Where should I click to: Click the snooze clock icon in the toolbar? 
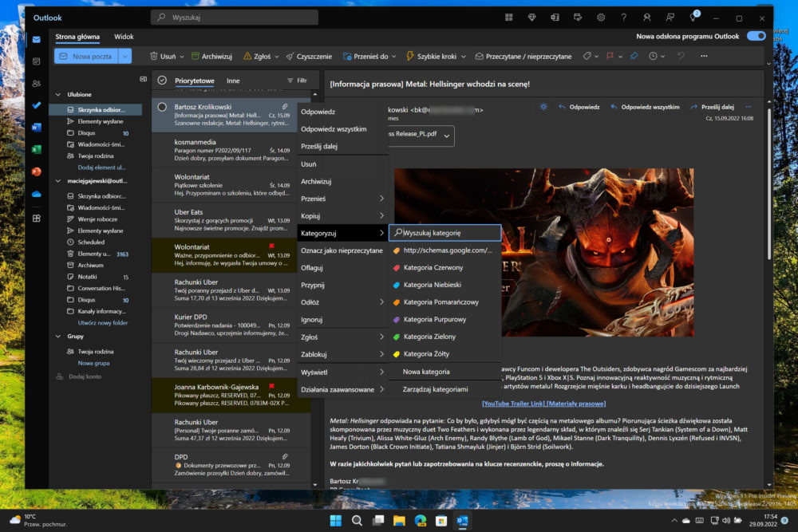(653, 57)
